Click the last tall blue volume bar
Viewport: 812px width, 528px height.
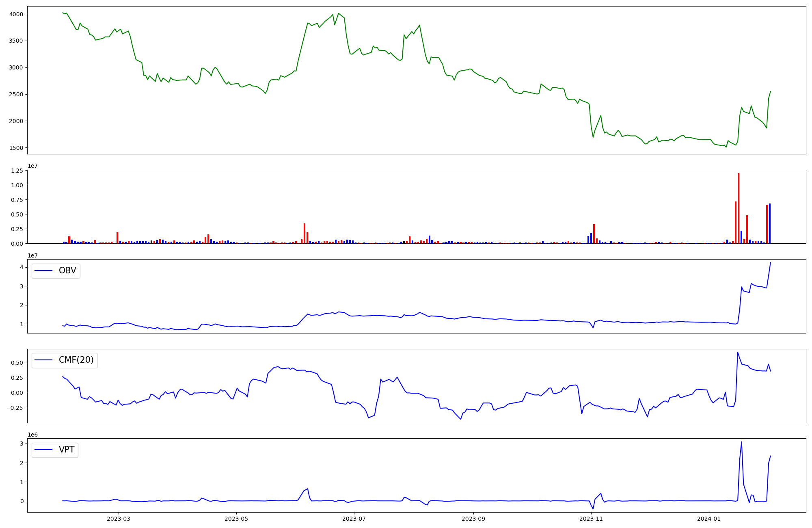pos(770,223)
